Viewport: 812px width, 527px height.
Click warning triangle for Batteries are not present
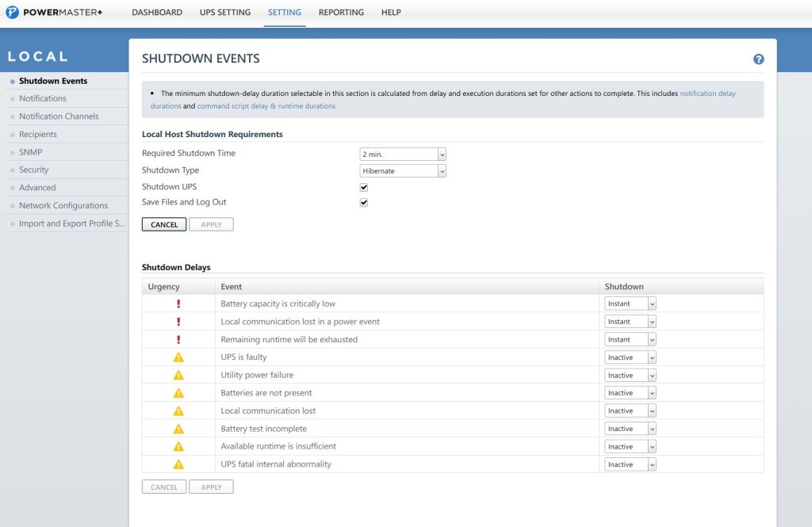tap(178, 393)
